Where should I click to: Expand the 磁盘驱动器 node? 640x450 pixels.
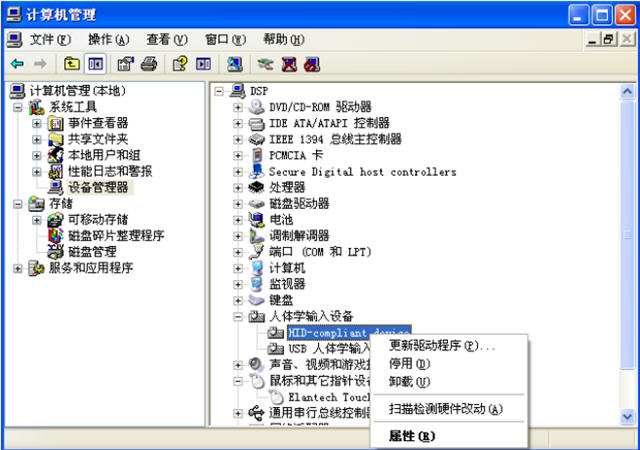(x=238, y=204)
